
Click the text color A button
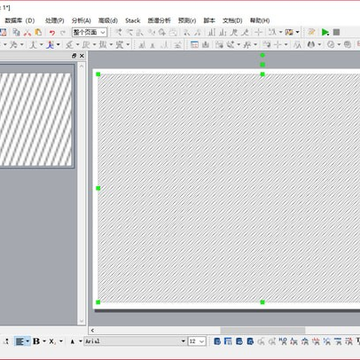73,341
